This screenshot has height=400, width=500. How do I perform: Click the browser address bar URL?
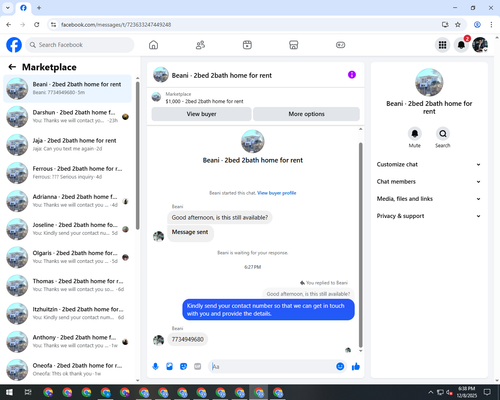coord(116,25)
